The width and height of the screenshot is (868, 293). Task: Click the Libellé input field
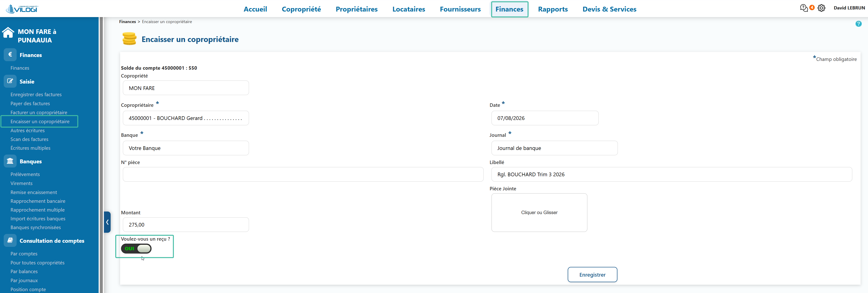(x=671, y=174)
